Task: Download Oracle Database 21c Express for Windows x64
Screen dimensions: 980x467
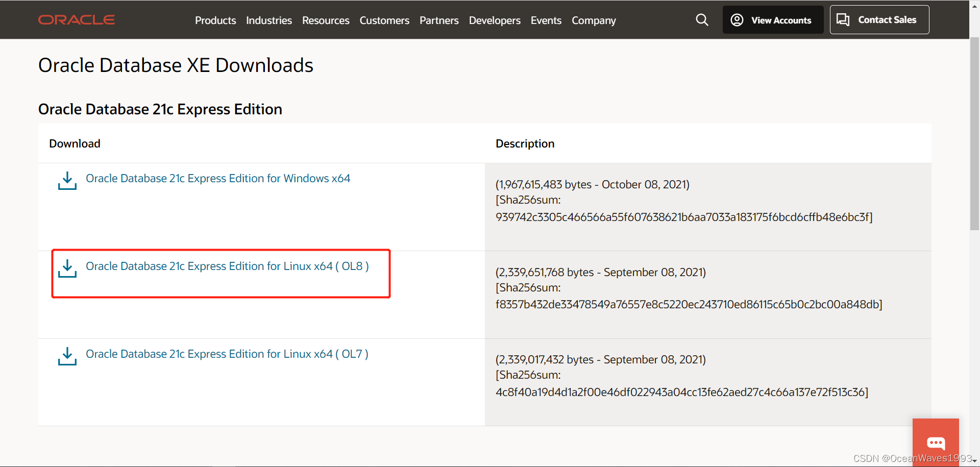Action: click(218, 179)
